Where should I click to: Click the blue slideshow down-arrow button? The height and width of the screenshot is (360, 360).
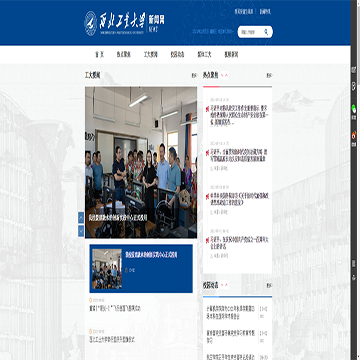pos(81,231)
